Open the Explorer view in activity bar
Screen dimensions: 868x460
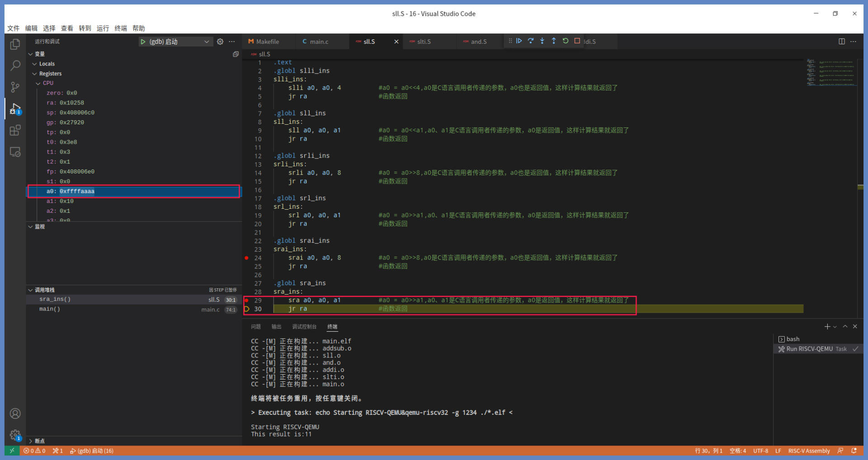[x=15, y=44]
